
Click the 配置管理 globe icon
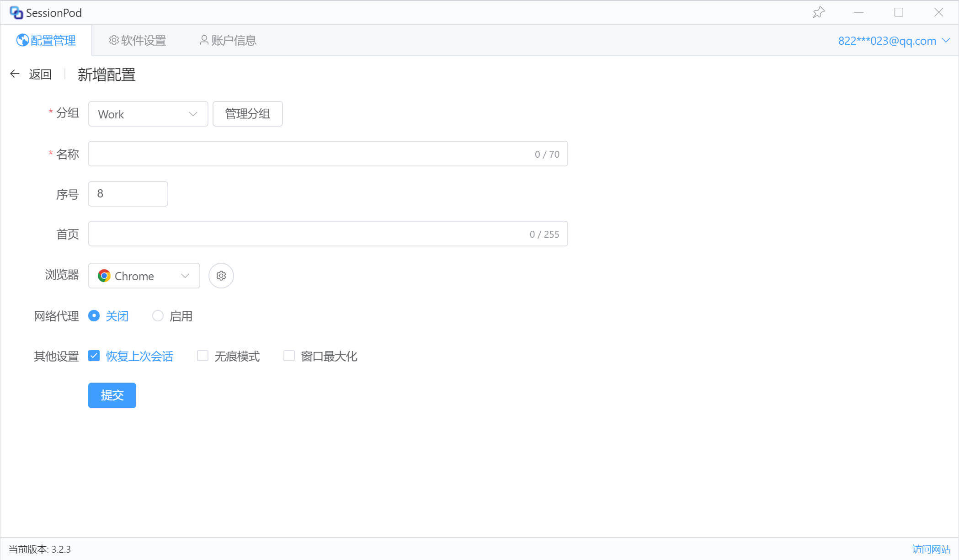21,40
